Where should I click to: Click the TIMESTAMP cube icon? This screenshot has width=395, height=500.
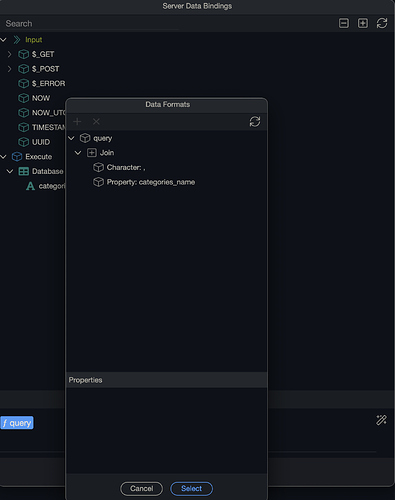(x=23, y=127)
